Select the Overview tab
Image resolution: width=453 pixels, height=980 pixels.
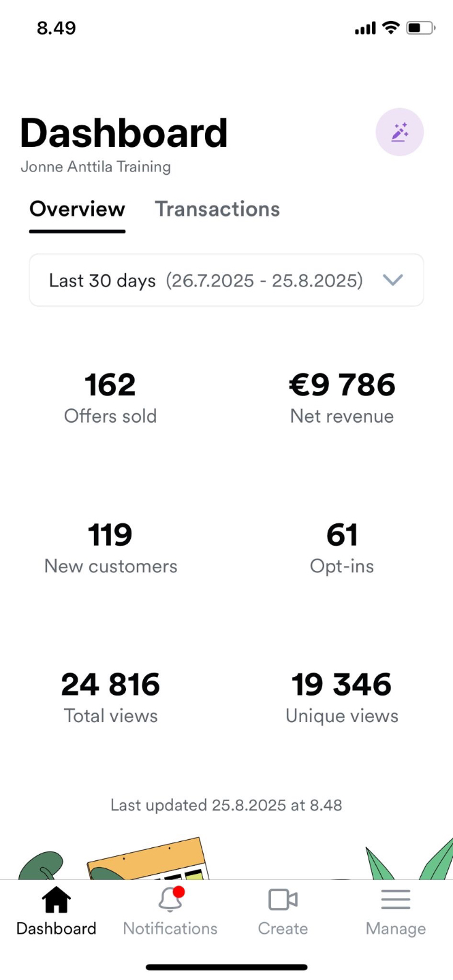click(77, 209)
